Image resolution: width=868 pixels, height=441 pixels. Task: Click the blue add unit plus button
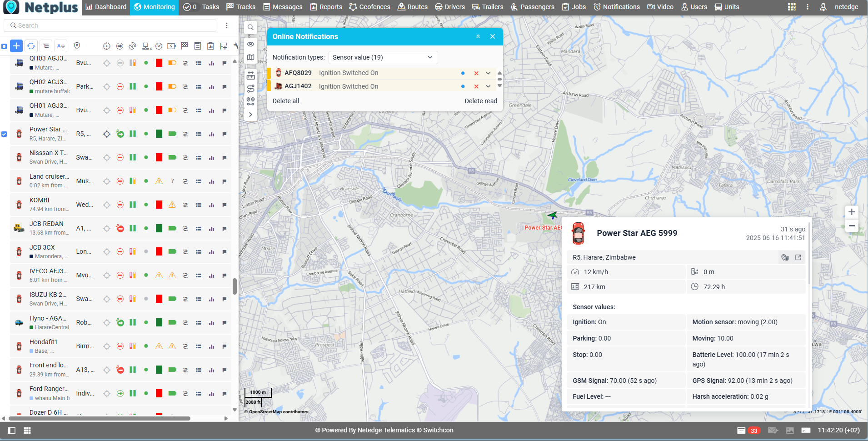(x=16, y=46)
